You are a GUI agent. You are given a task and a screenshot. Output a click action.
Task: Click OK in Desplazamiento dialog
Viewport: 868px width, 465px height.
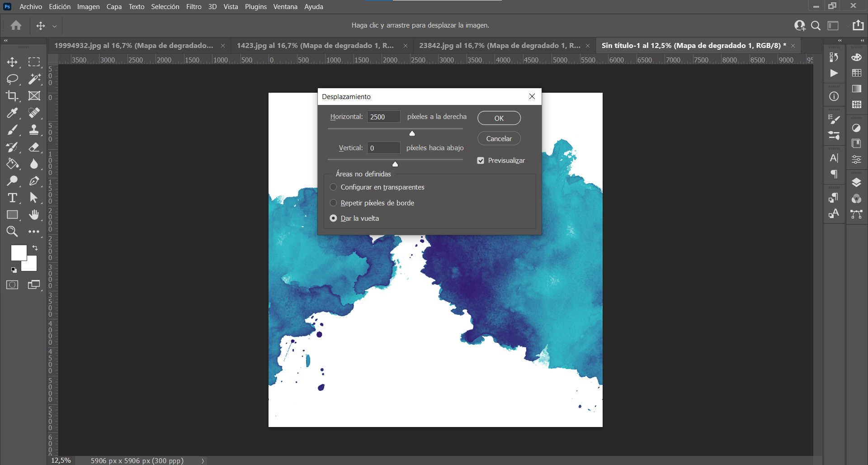[499, 118]
